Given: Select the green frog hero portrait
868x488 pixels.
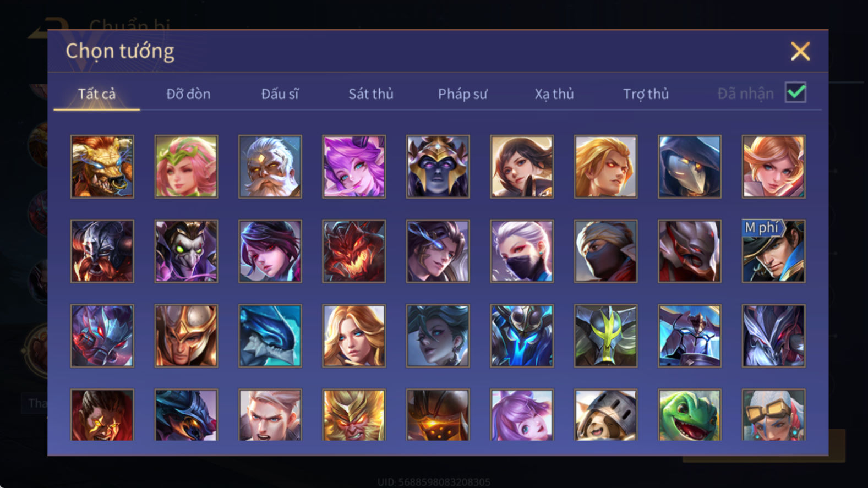Looking at the screenshot, I should (690, 415).
